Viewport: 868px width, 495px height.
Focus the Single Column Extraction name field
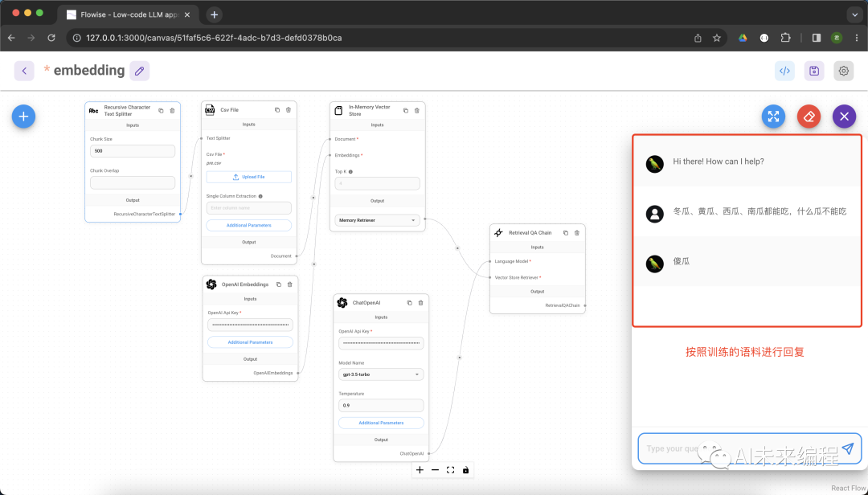248,207
